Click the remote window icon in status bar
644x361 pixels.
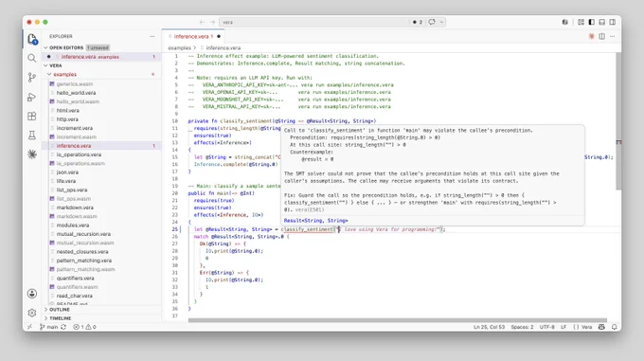coord(29,327)
